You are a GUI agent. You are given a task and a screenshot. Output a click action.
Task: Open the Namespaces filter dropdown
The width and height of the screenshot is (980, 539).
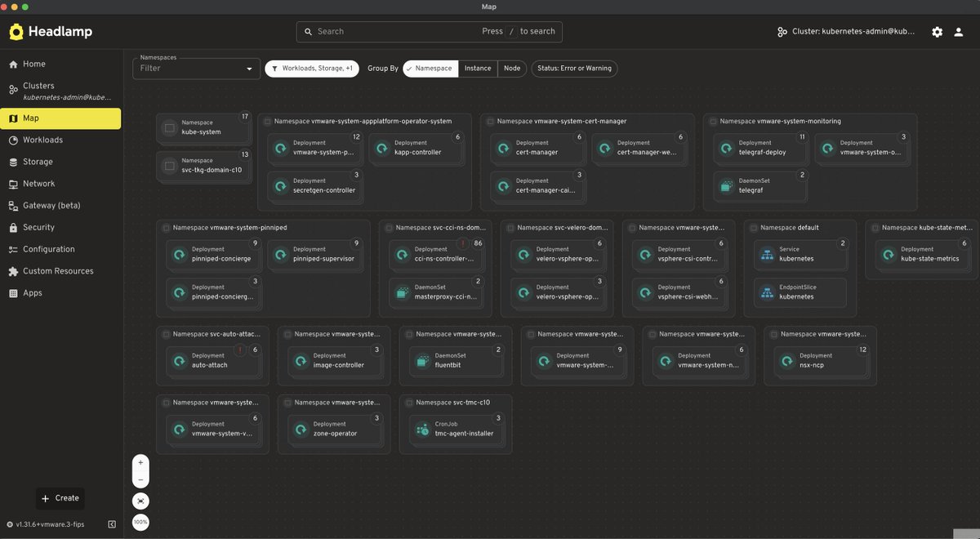click(x=197, y=69)
